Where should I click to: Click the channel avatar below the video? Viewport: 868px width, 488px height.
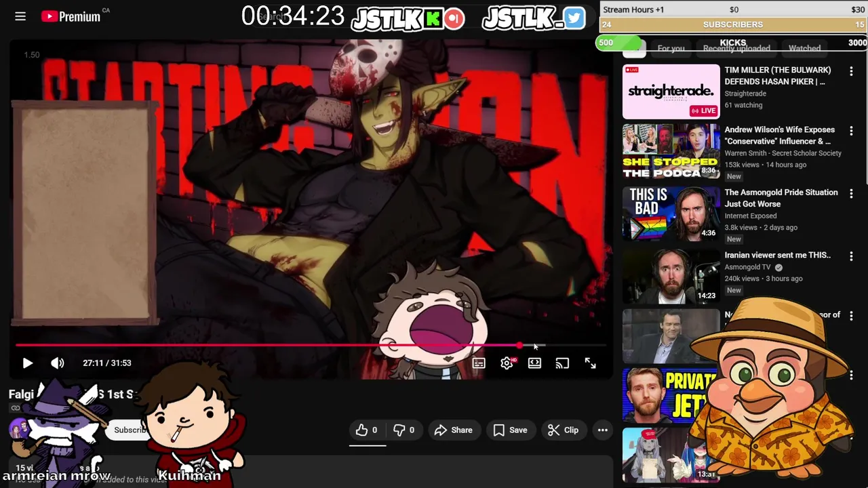(19, 430)
